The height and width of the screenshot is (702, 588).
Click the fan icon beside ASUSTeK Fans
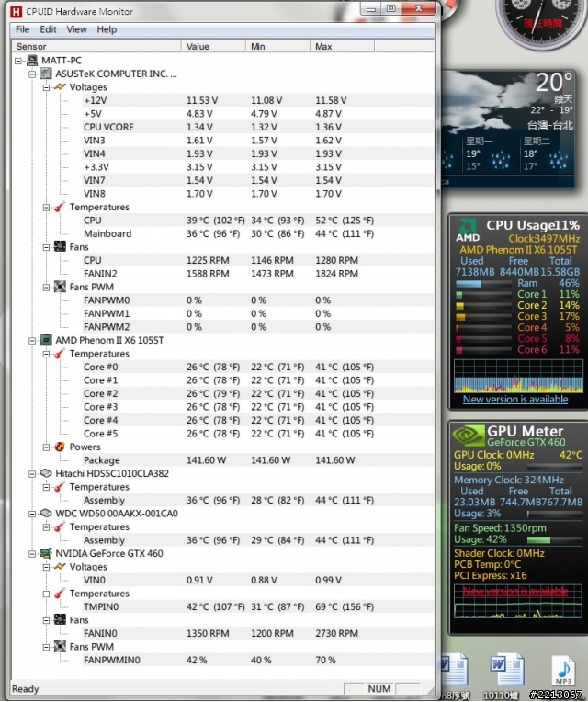tap(60, 246)
